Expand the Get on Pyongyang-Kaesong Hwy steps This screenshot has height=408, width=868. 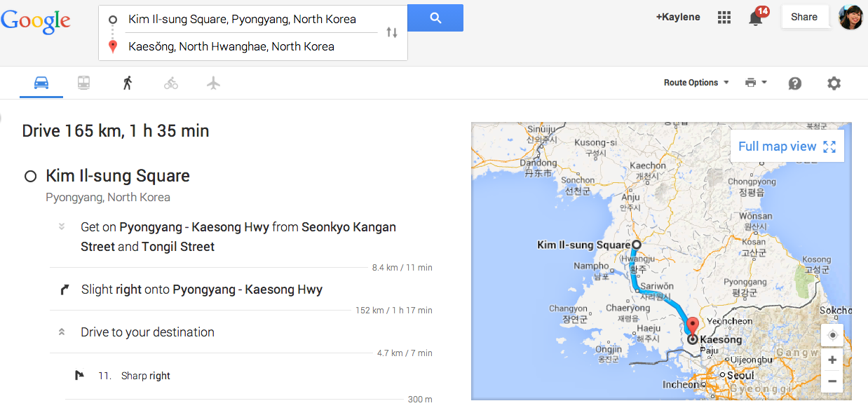click(62, 226)
